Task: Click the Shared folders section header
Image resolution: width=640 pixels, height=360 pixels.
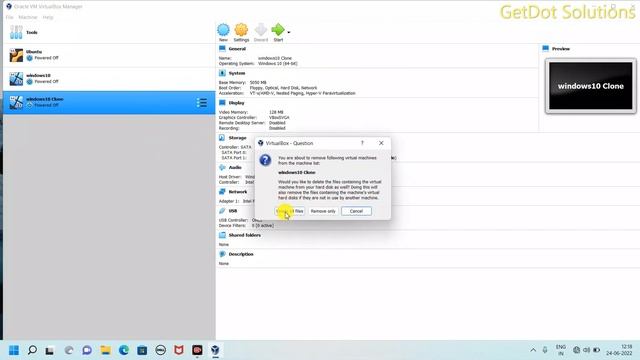Action: click(244, 235)
